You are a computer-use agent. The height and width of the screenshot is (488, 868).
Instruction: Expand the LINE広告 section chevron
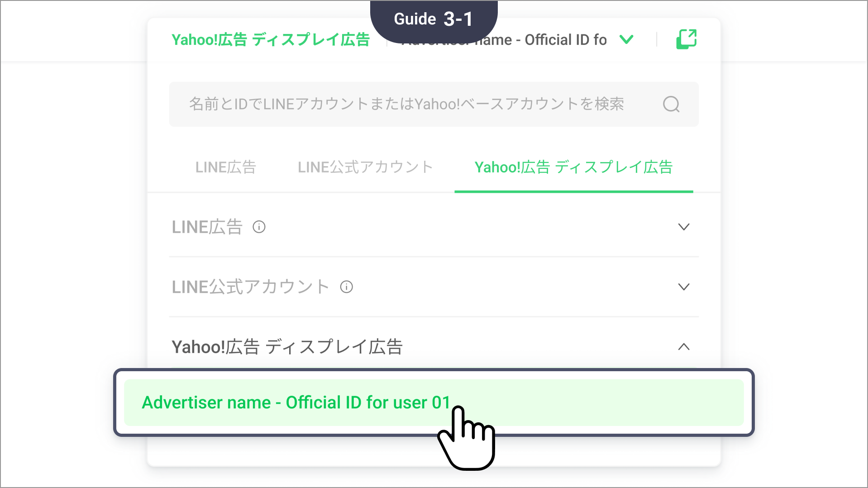coord(683,227)
